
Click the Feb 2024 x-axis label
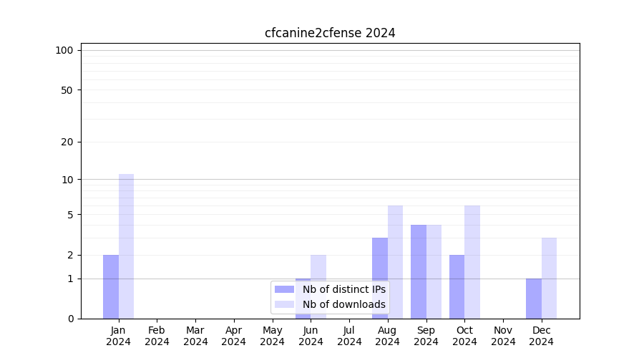157,336
